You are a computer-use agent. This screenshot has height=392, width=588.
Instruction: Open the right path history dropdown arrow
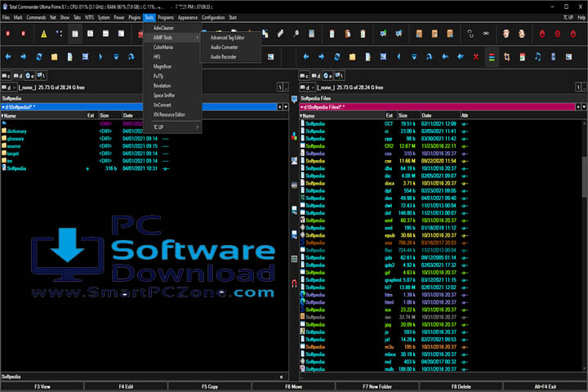(584, 107)
